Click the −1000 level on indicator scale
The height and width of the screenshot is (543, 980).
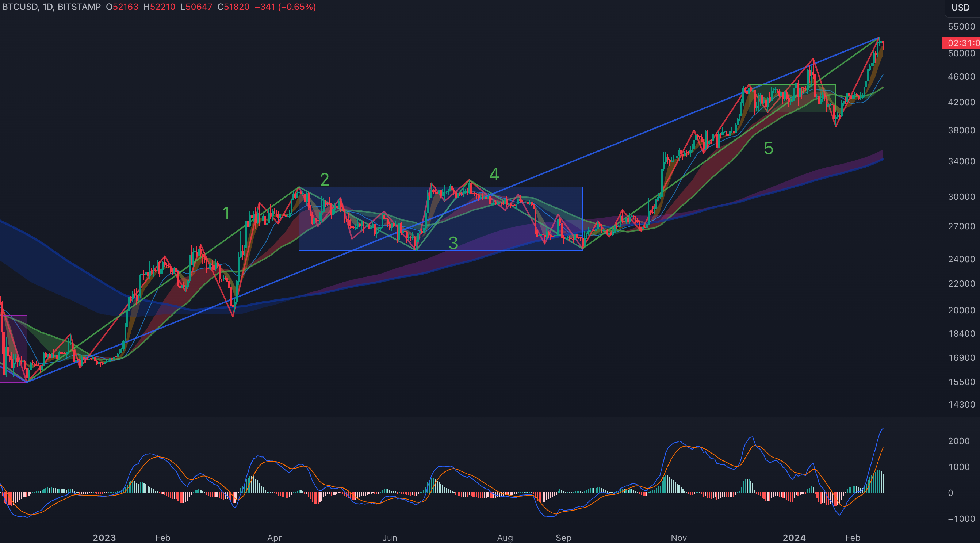961,519
